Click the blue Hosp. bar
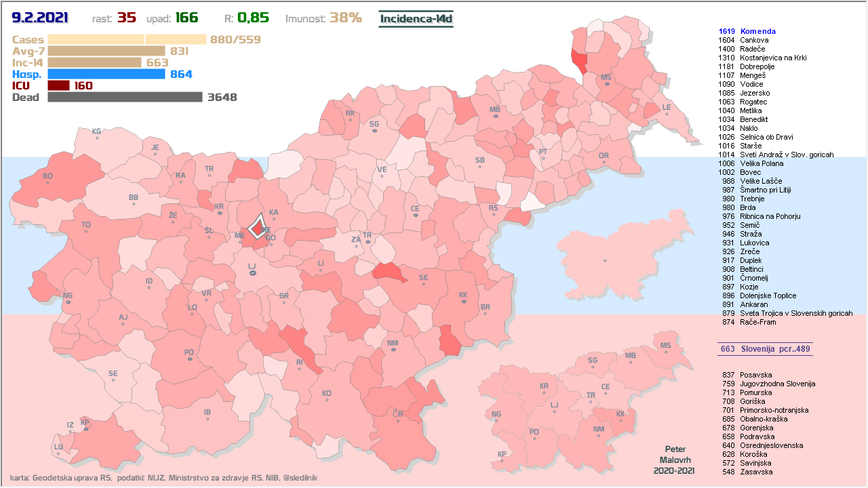This screenshot has height=488, width=868. (106, 74)
